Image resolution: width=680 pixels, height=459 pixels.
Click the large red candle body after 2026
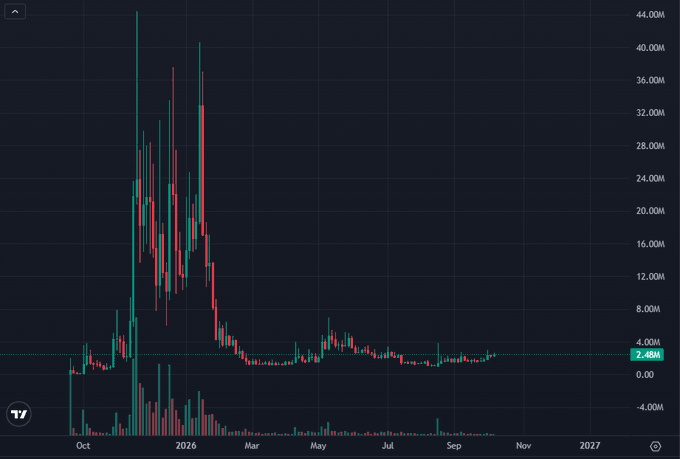[203, 170]
